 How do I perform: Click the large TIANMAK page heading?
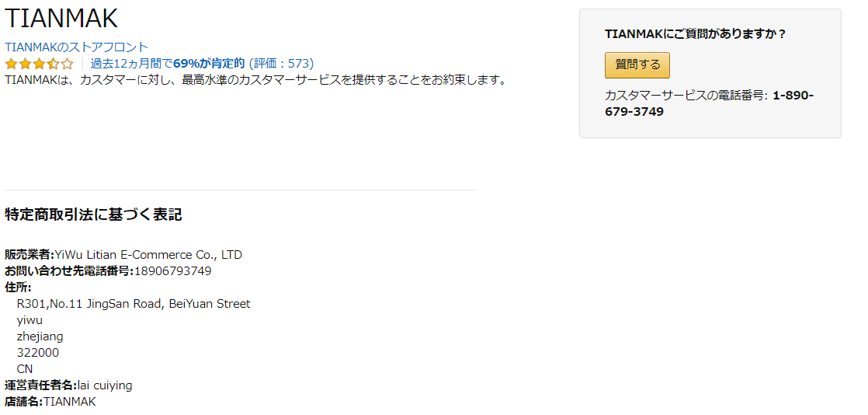61,19
